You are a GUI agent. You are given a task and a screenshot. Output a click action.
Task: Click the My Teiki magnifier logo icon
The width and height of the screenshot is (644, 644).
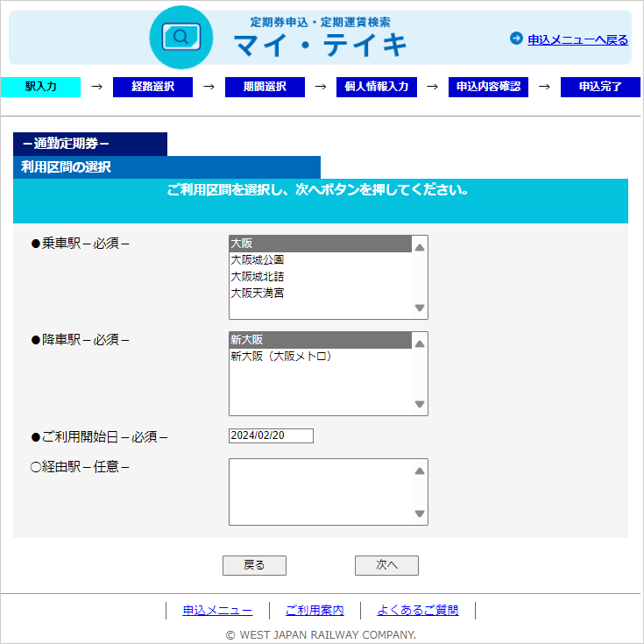pos(181,38)
